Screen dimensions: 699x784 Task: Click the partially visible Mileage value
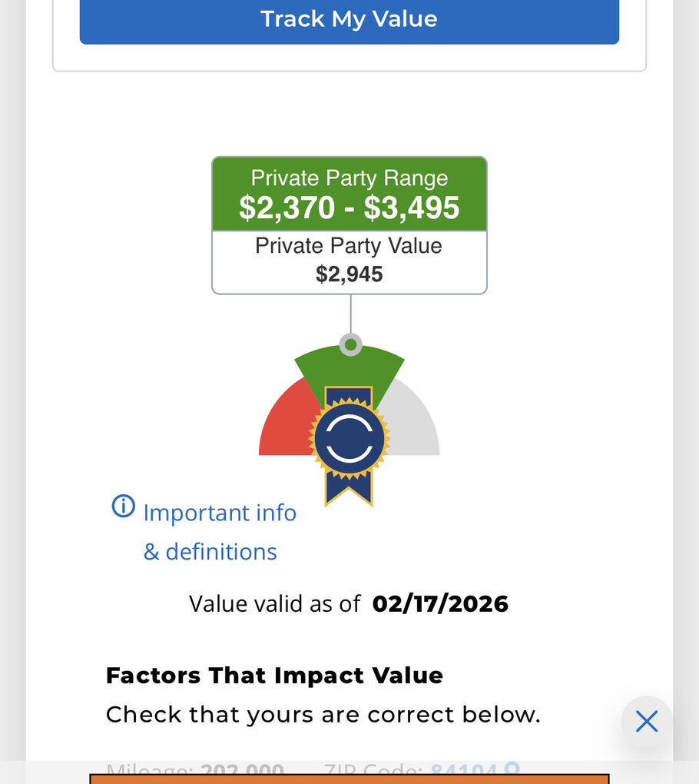(242, 769)
